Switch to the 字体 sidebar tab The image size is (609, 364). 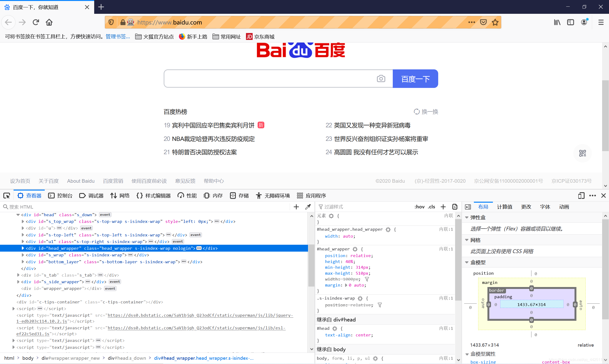click(545, 207)
